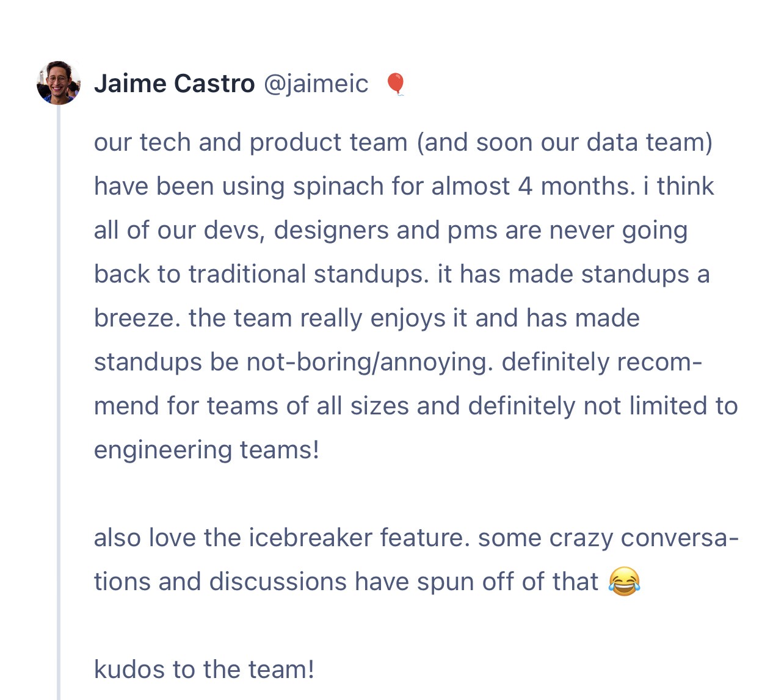Image resolution: width=784 pixels, height=700 pixels.
Task: Open the @jaimeic handle link
Action: pyautogui.click(x=316, y=84)
